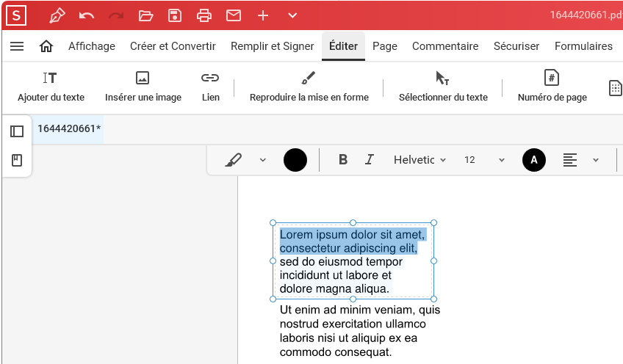The width and height of the screenshot is (623, 364).
Task: Open the text color A swatch
Action: click(534, 160)
